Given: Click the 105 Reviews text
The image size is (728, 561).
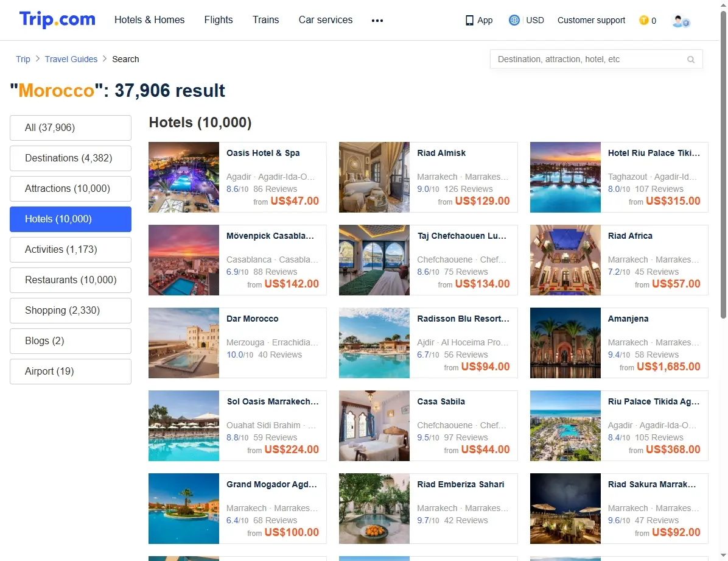Looking at the screenshot, I should point(659,437).
